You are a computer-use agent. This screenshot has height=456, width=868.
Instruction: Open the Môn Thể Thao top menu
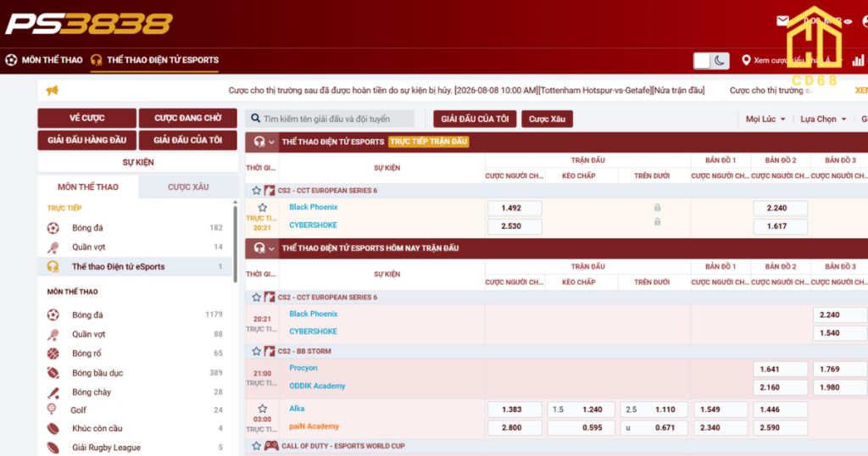coord(44,60)
